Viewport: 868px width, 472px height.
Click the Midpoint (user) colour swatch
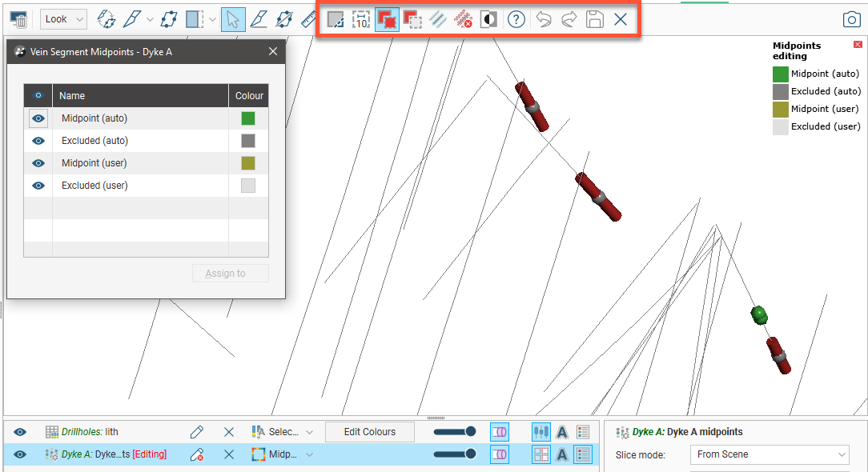pos(248,163)
